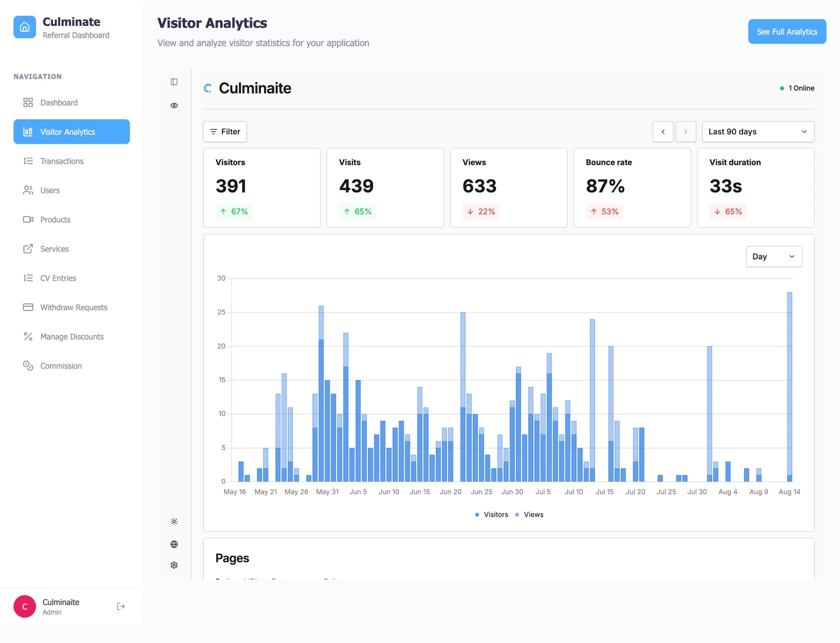Click the Commission coins icon
Viewport: 840px width, 643px height.
tap(28, 366)
